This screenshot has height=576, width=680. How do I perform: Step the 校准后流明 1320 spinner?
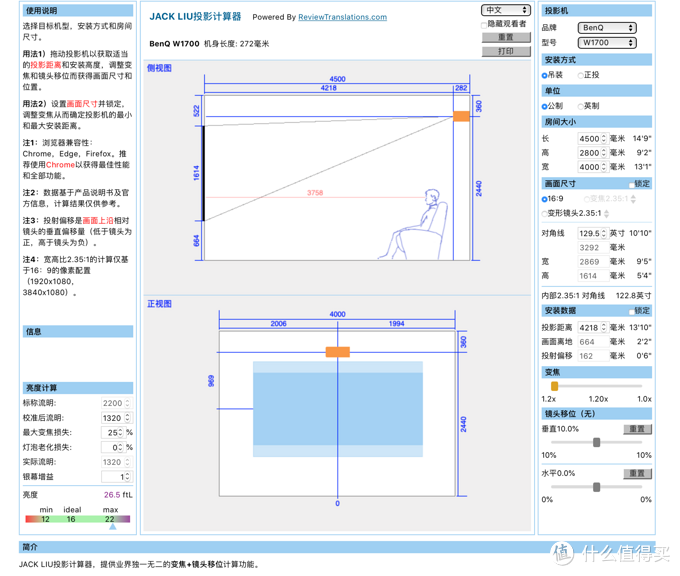(128, 418)
